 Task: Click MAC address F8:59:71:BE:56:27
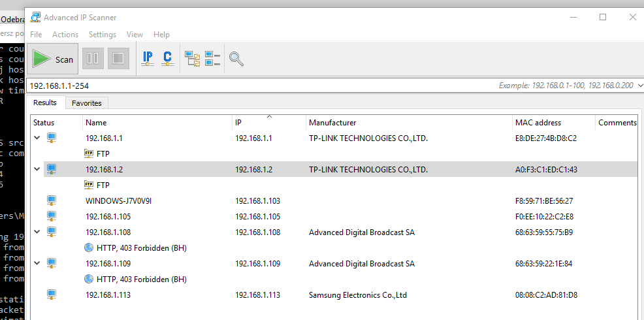click(544, 201)
